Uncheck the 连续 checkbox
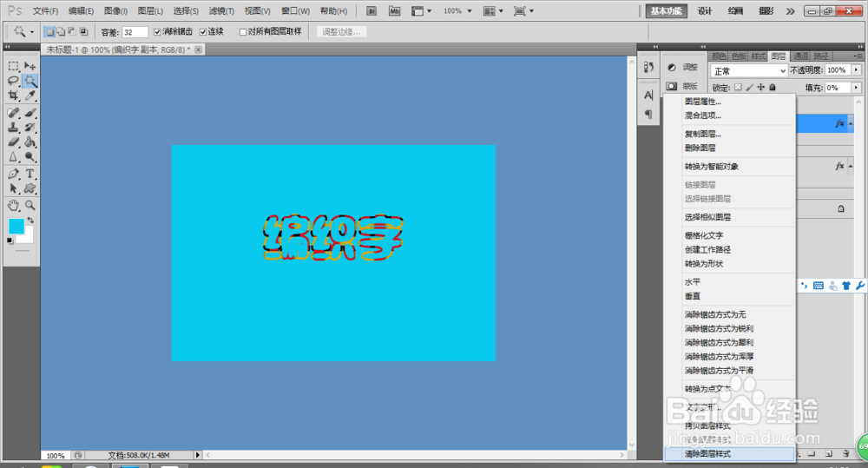Screen dimensions: 868x468 click(203, 32)
